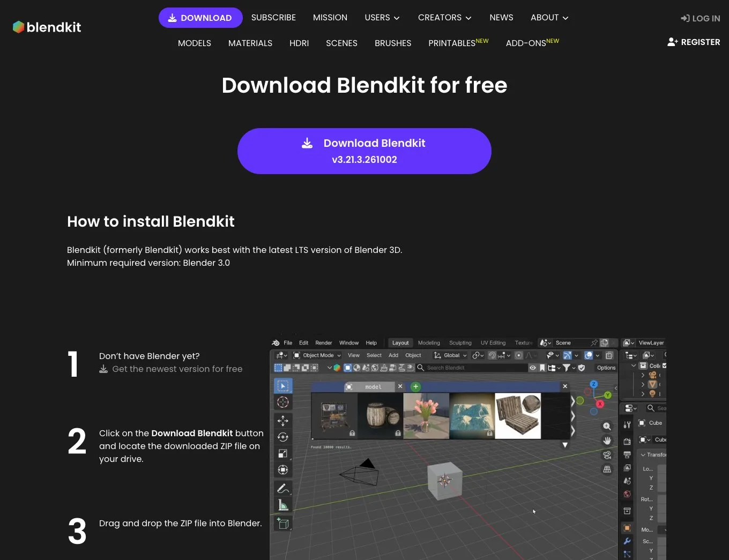
Task: Switch to the UV Editing workspace tab
Action: (493, 343)
